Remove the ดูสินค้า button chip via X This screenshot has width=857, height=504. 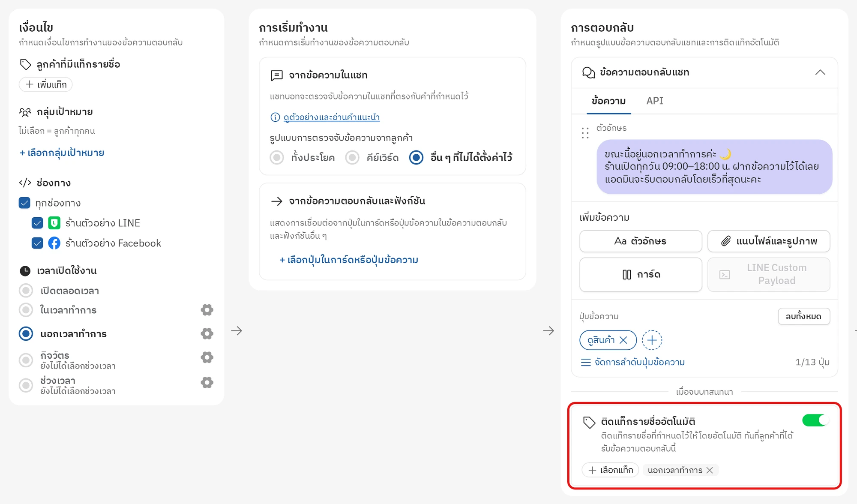(623, 340)
